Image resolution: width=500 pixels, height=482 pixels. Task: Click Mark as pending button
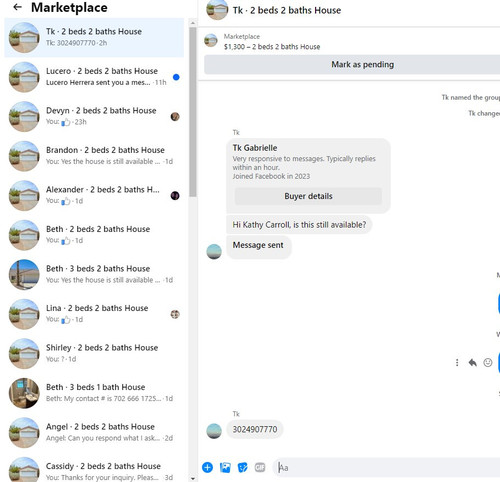(x=352, y=64)
